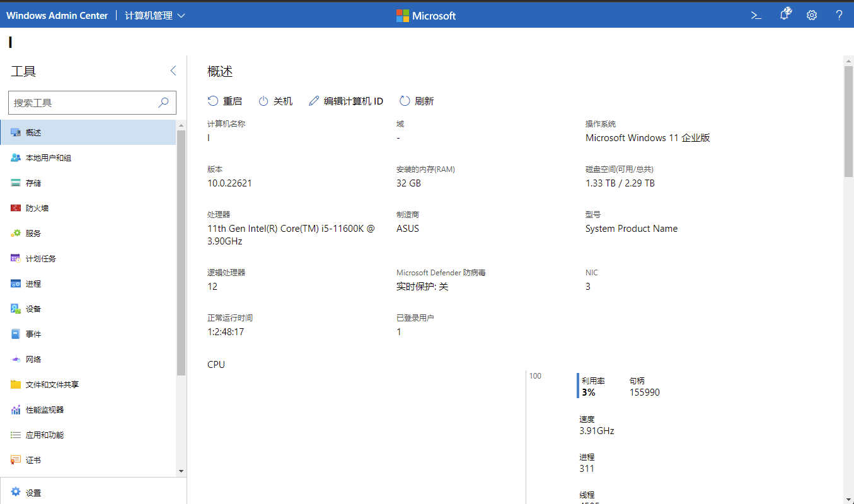Image resolution: width=854 pixels, height=504 pixels.
Task: Open the 进程 icon in sidebar
Action: 16,283
